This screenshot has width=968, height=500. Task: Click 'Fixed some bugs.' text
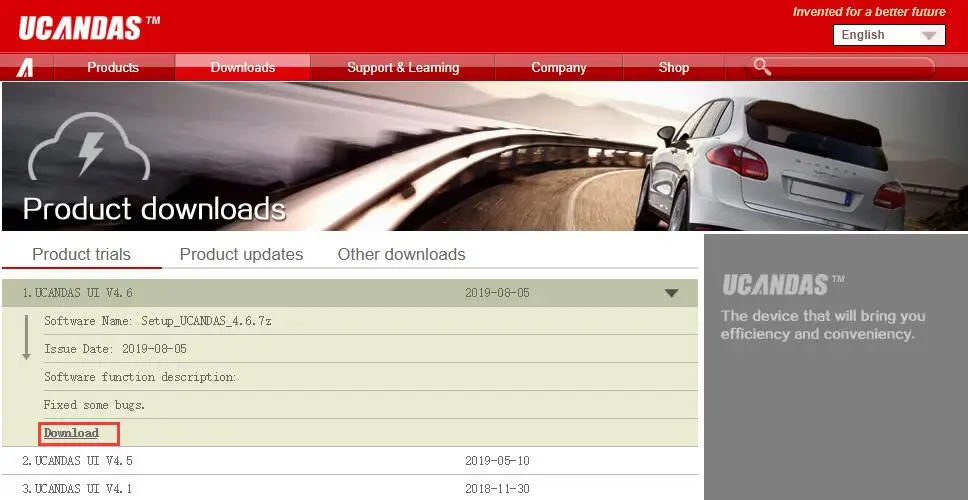tap(94, 405)
